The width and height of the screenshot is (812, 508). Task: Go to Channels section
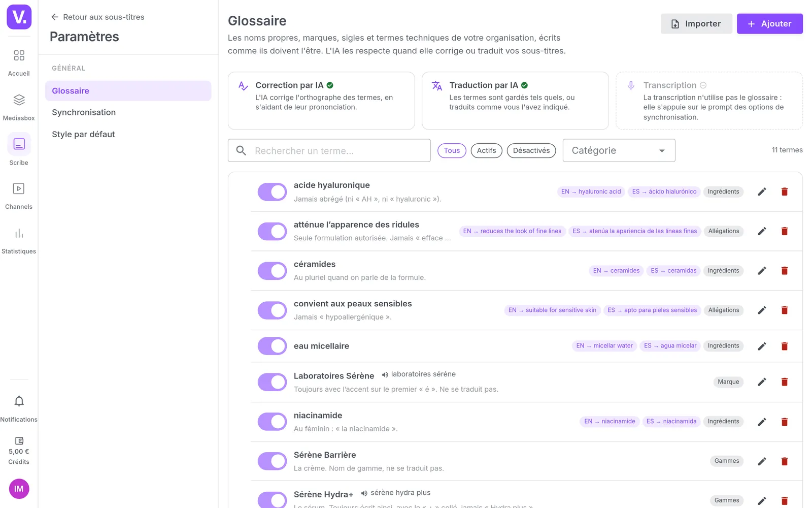click(x=19, y=196)
